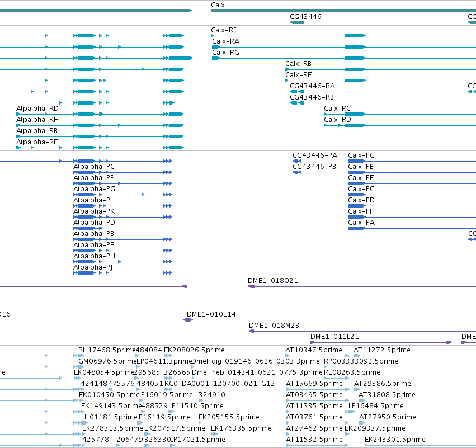
Task: Click the CG43446-RB transcript label
Action: pos(312,97)
